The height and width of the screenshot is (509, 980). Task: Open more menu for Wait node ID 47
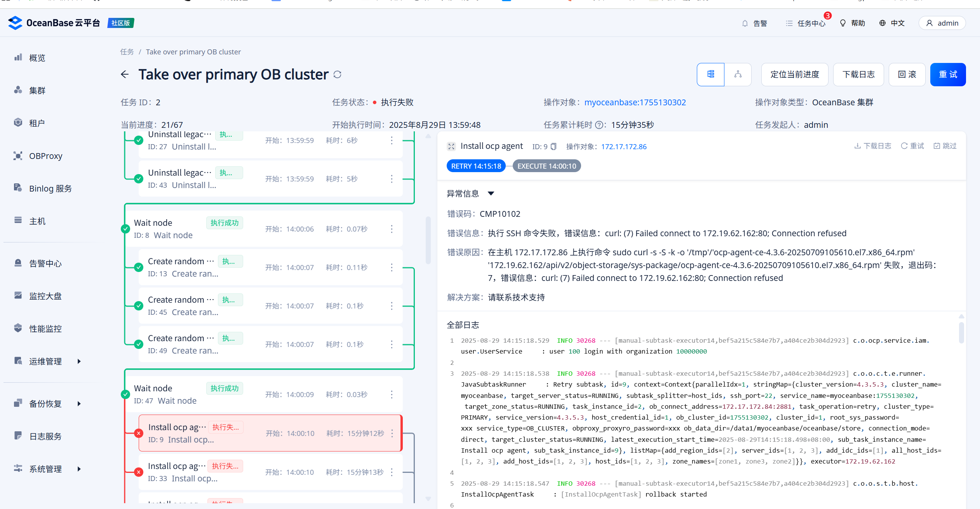tap(392, 394)
